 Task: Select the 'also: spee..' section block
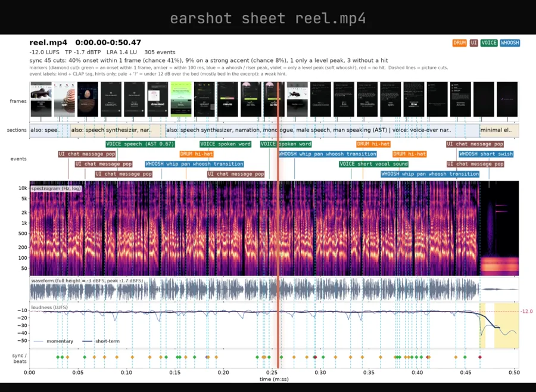(49, 130)
